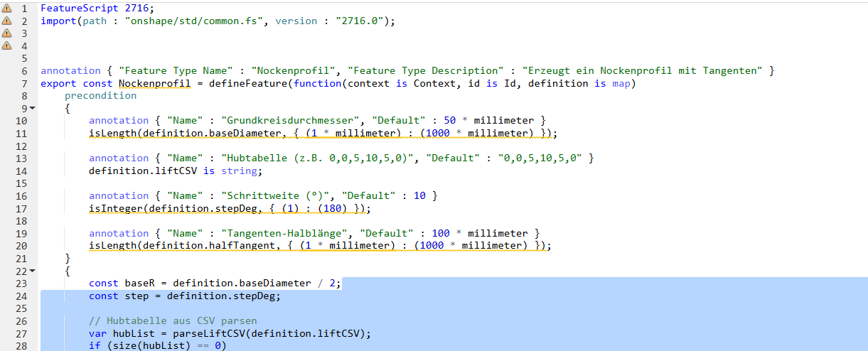Click the "import" keyword in line 2
This screenshot has height=351, width=868.
58,21
